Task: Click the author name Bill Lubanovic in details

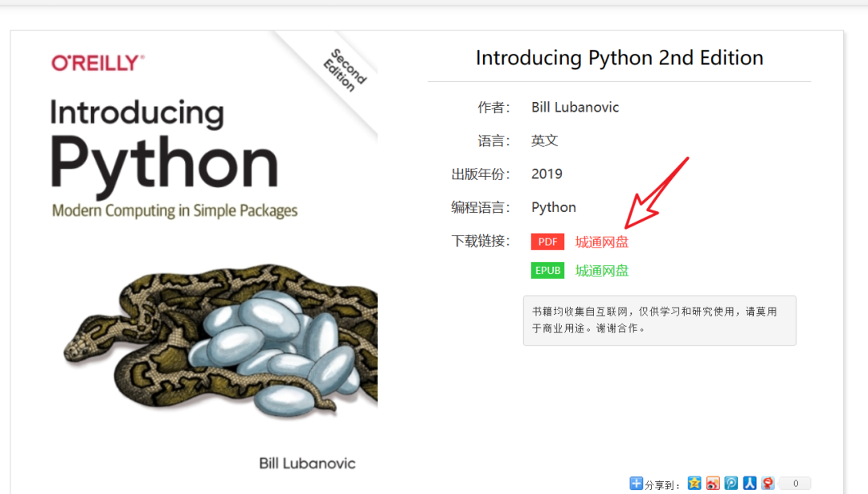Action: (x=575, y=108)
